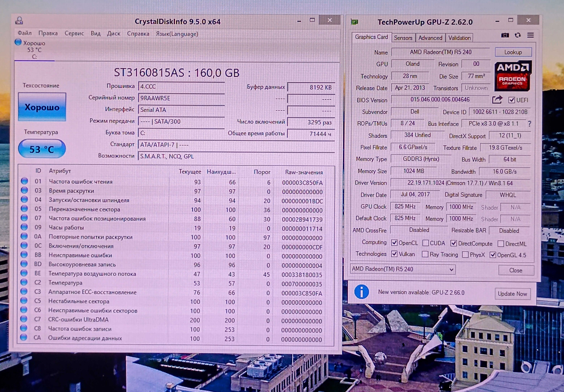Select the C: disk status orb at the top
Screen dimensions: 564x392
pyautogui.click(x=18, y=42)
